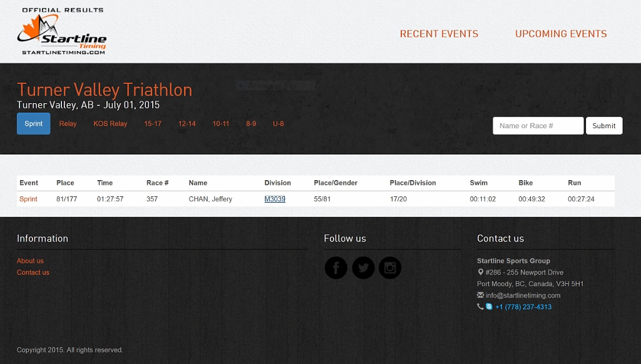Open the M3039 division link
641x364 pixels.
275,199
